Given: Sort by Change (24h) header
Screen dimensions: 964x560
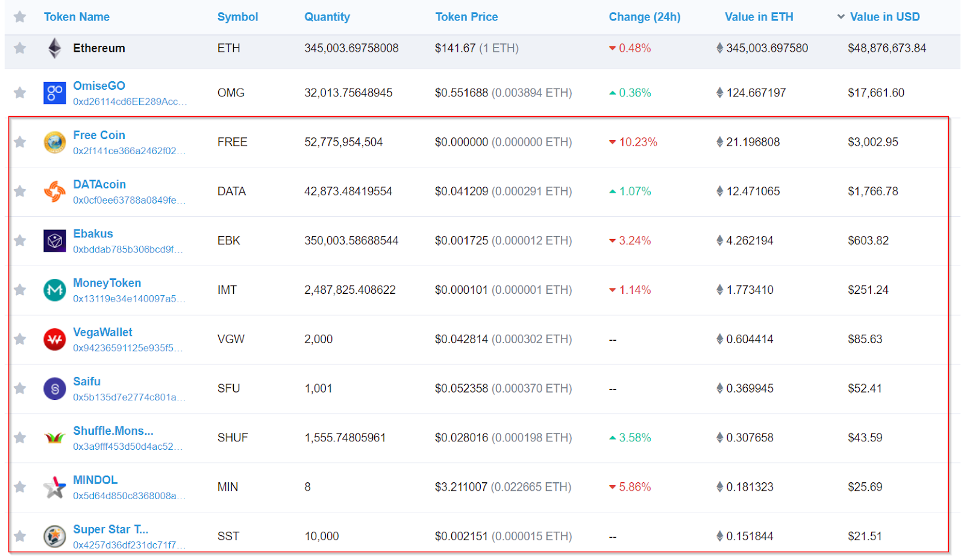Looking at the screenshot, I should point(645,17).
